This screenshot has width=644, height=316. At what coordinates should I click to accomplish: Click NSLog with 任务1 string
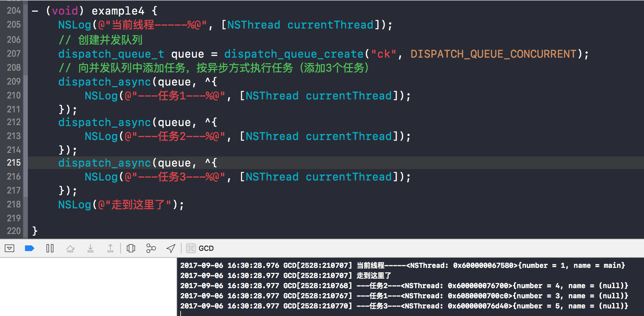tap(248, 96)
